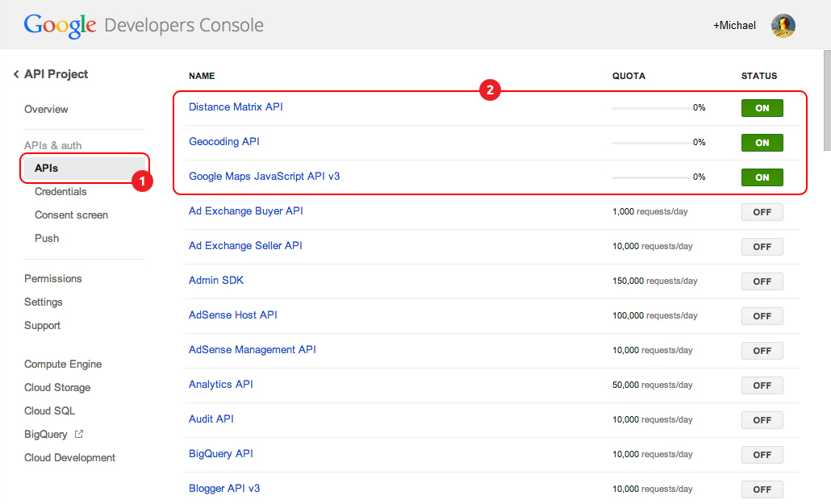Go to the Consent screen page
This screenshot has width=831, height=504.
pos(71,215)
